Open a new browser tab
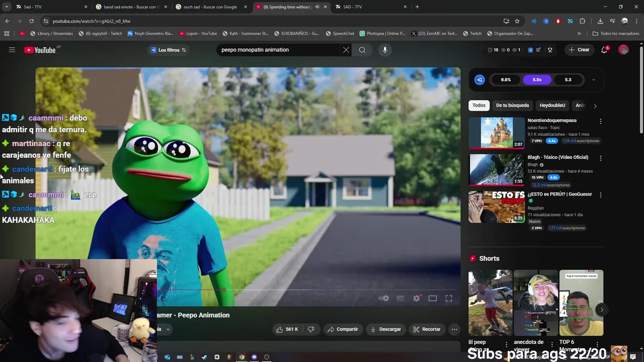 tap(417, 7)
